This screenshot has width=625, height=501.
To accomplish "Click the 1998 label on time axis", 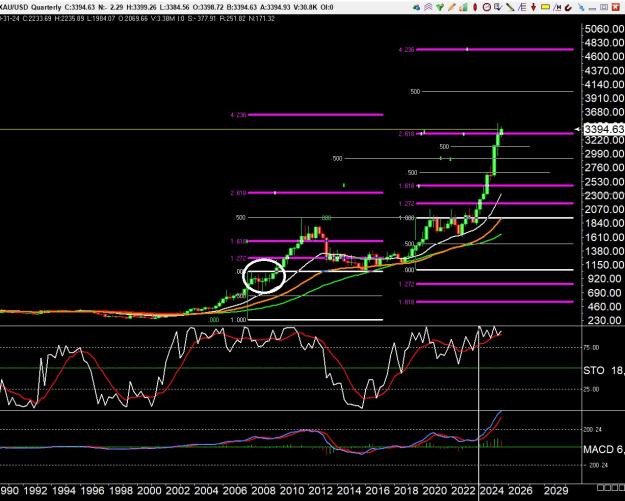I will (121, 490).
